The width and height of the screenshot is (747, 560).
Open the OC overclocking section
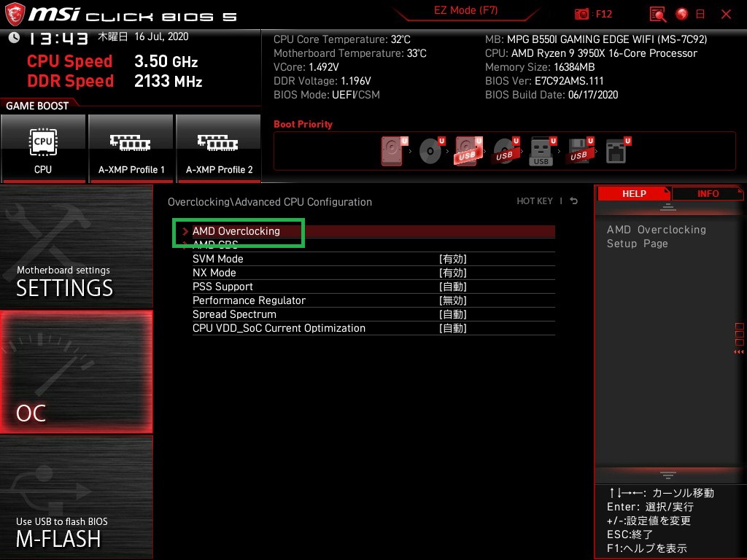[76, 372]
